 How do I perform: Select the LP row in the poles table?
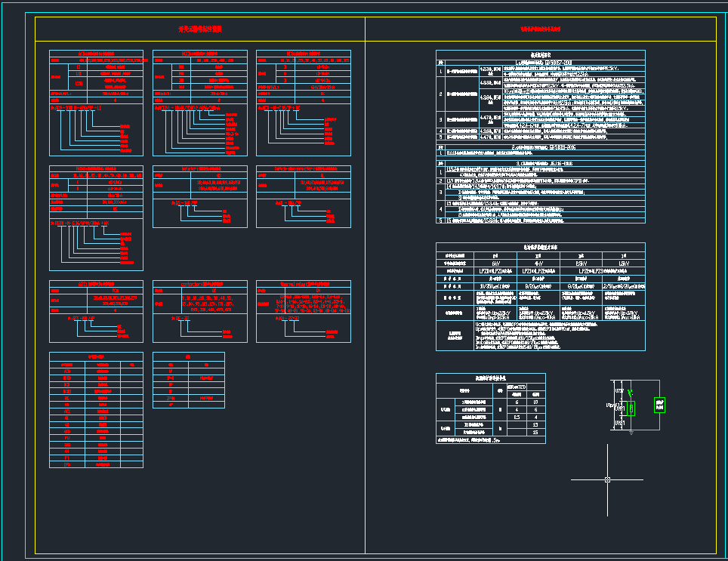(x=171, y=371)
